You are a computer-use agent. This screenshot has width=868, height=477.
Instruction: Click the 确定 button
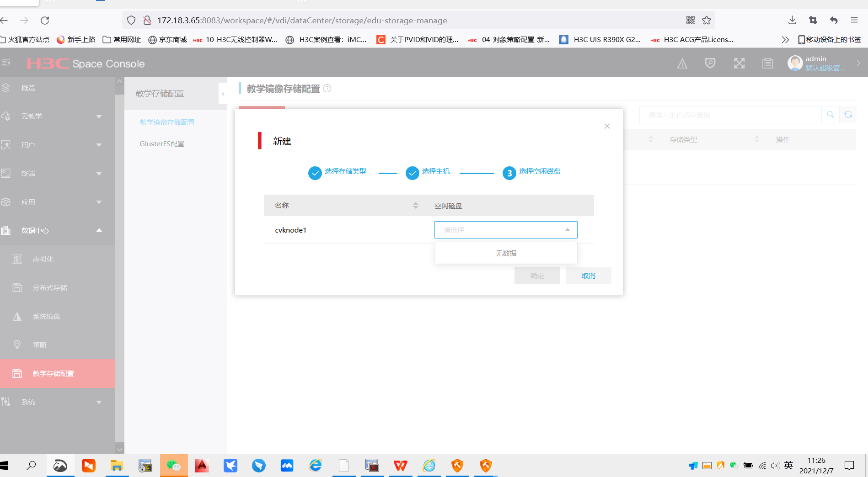[537, 276]
